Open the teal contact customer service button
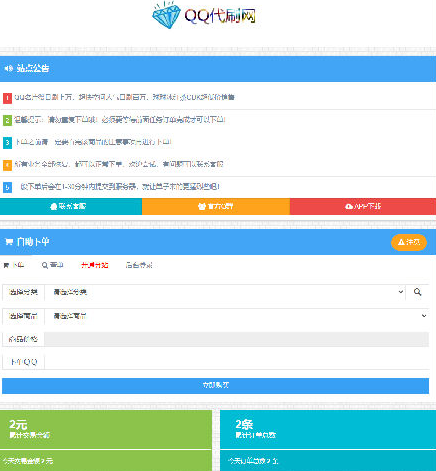 (71, 207)
